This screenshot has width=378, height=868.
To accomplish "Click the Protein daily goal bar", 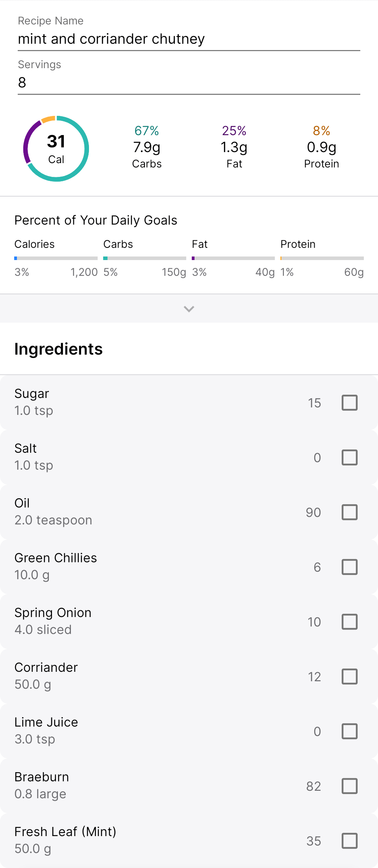I will [x=322, y=258].
